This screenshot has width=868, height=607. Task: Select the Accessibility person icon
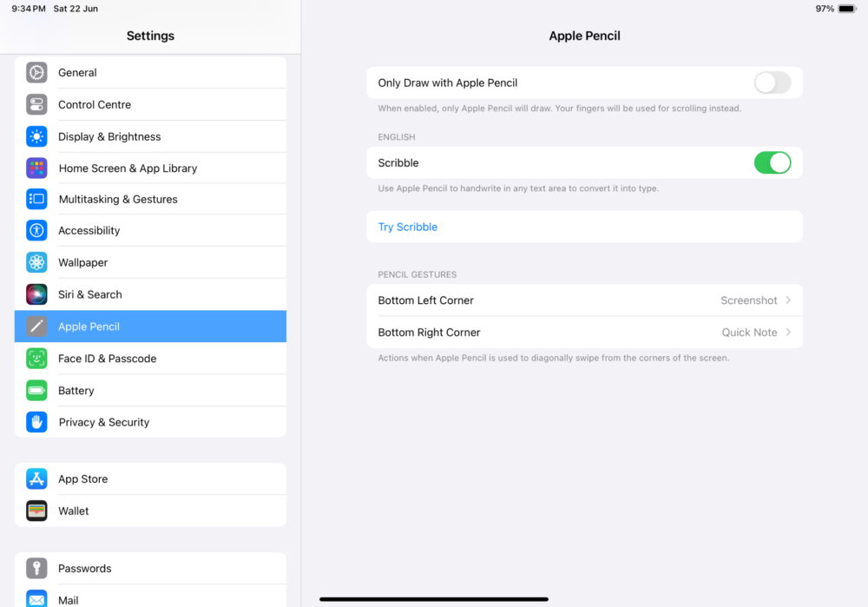36,230
